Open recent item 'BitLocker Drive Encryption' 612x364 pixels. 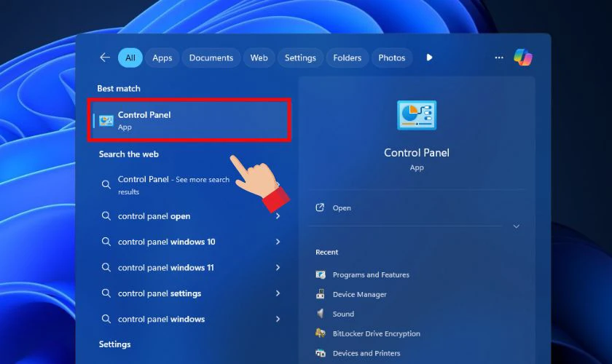(376, 333)
